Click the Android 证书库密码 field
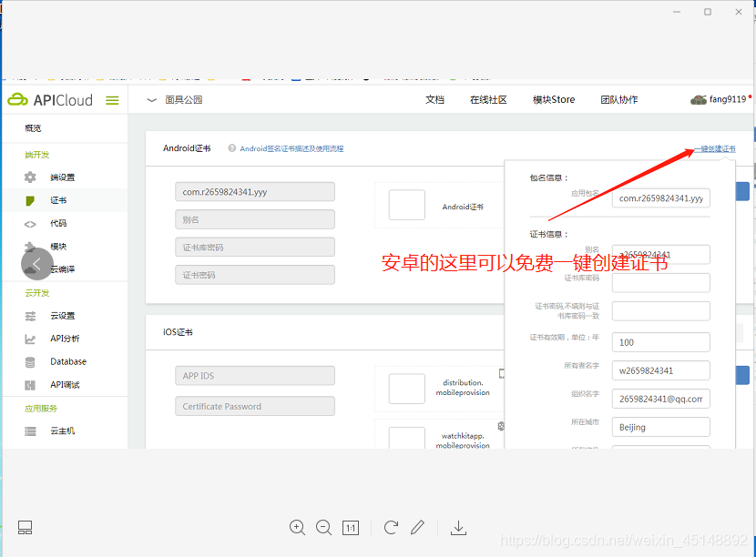 (x=255, y=248)
